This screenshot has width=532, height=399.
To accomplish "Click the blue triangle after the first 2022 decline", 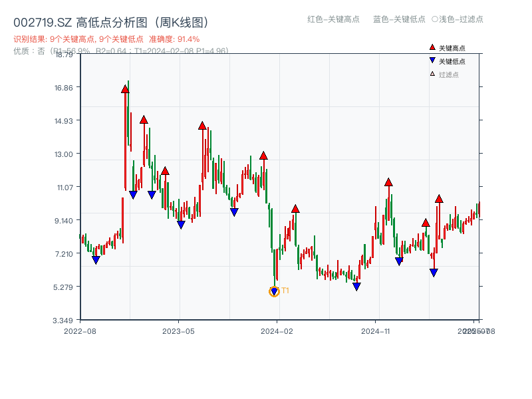I will [96, 260].
